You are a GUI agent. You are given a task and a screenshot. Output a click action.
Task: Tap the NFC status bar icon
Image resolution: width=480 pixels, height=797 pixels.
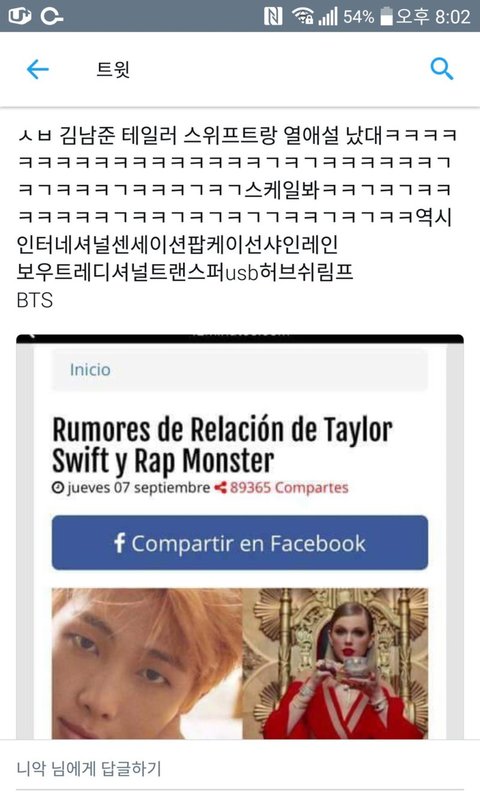(273, 16)
